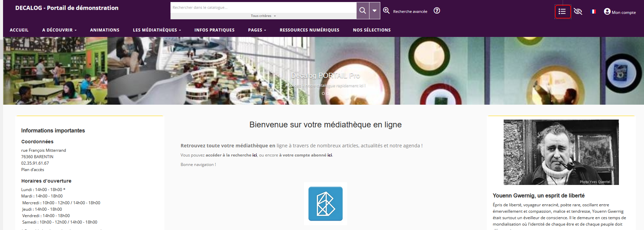The height and width of the screenshot is (230, 644).
Task: Open the ANIMATIONS menu item
Action: pos(105,30)
